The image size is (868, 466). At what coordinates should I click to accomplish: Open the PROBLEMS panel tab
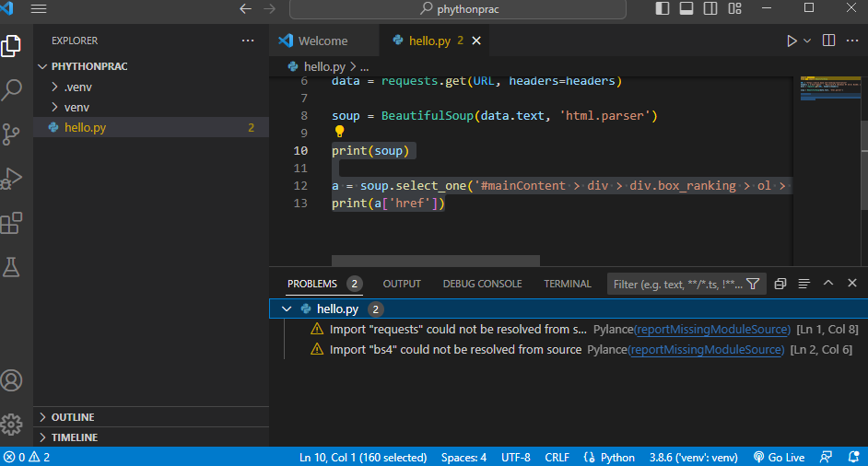(323, 284)
